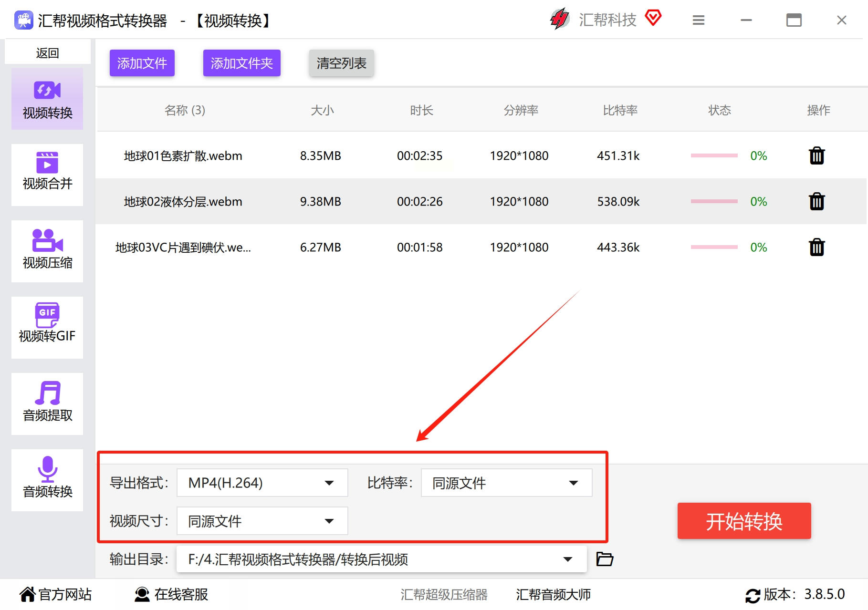Expand the 视频尺寸 dropdown

click(x=262, y=521)
